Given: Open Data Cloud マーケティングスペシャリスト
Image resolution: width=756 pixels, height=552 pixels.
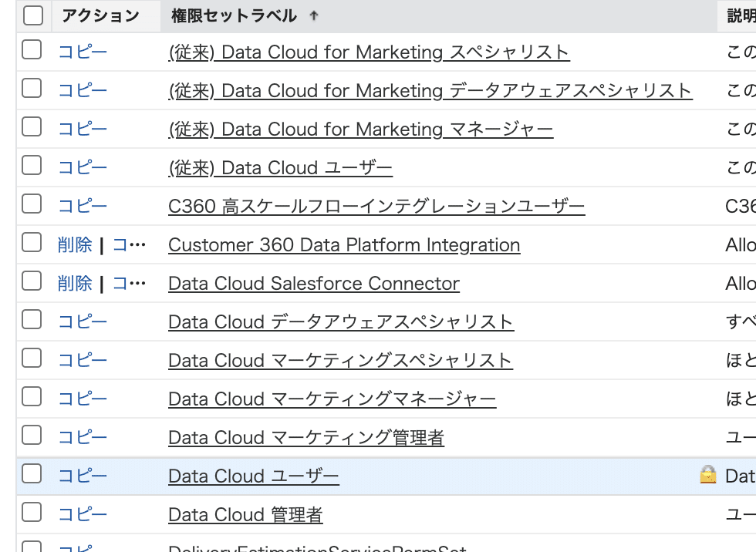Looking at the screenshot, I should click(340, 360).
